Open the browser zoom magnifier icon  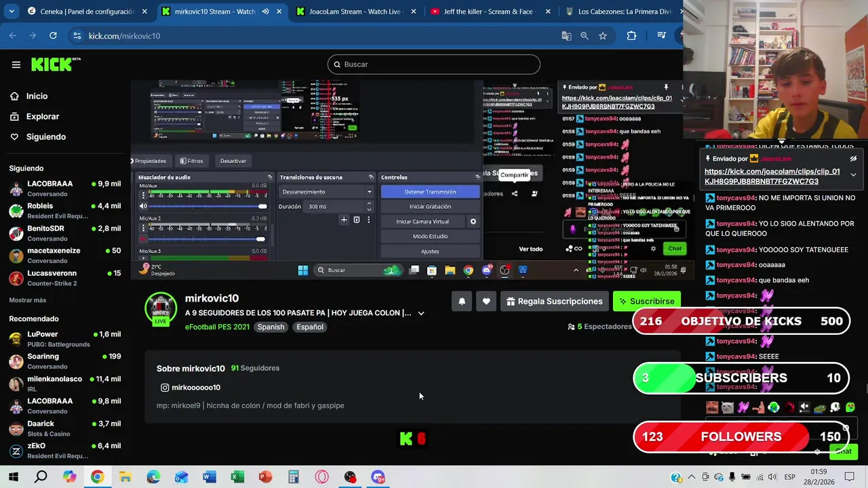point(584,36)
